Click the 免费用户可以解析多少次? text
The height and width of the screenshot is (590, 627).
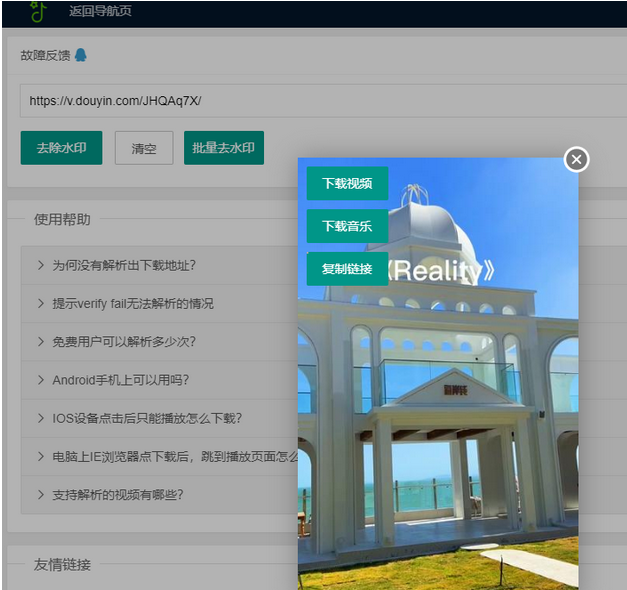click(x=124, y=342)
